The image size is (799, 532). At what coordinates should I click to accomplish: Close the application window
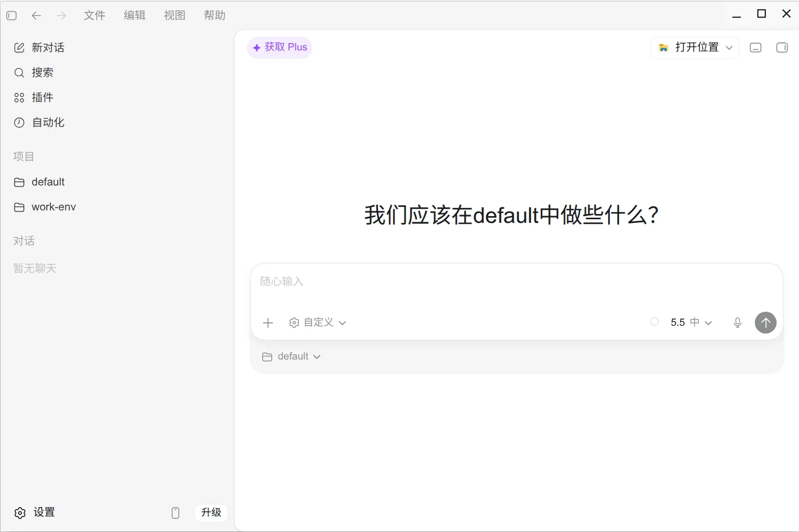pos(787,14)
